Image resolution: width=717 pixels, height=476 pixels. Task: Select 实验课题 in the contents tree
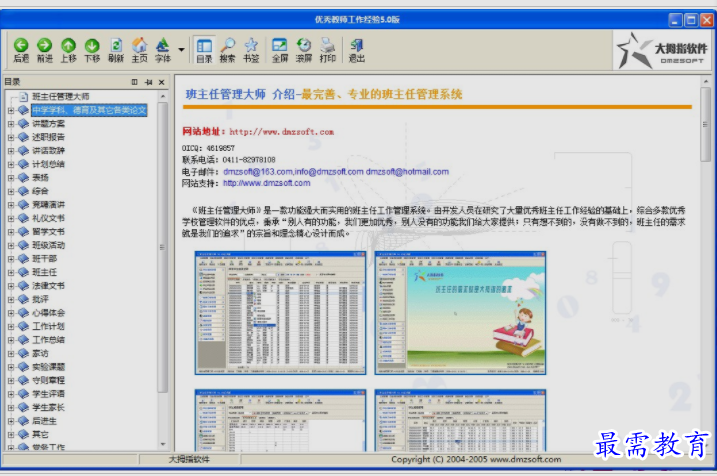48,367
